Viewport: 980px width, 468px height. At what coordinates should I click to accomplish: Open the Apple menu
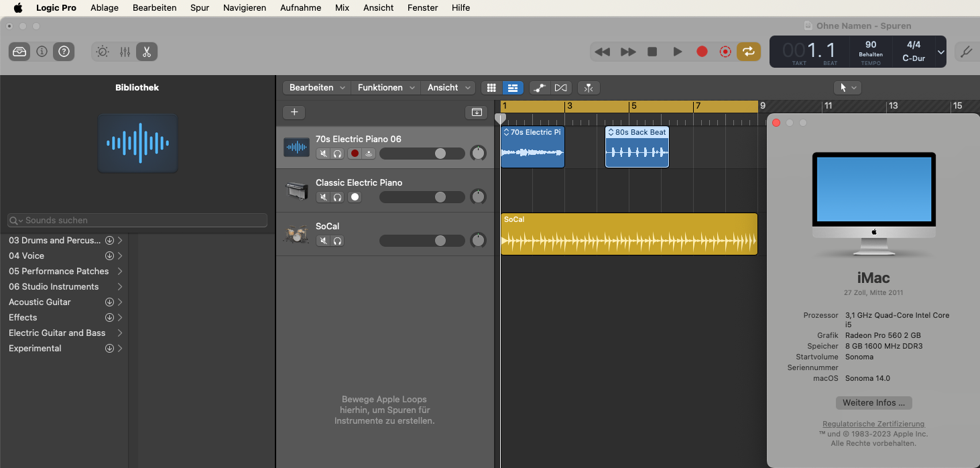tap(18, 8)
